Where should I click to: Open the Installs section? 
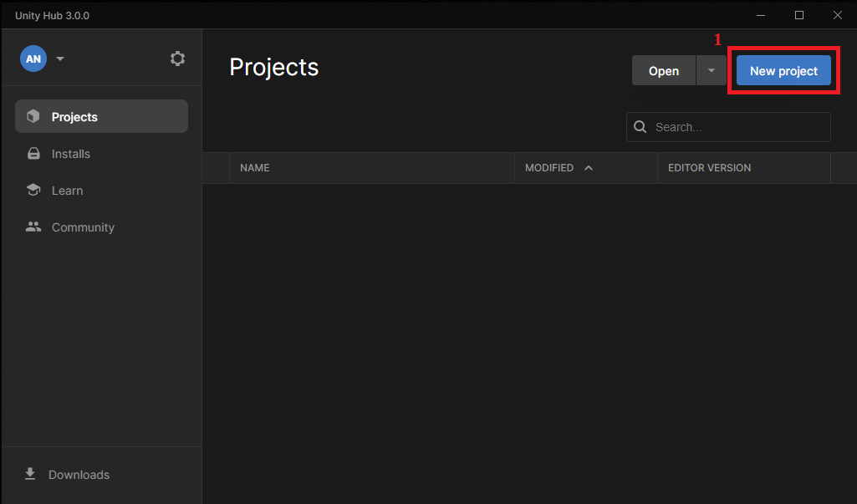point(102,154)
